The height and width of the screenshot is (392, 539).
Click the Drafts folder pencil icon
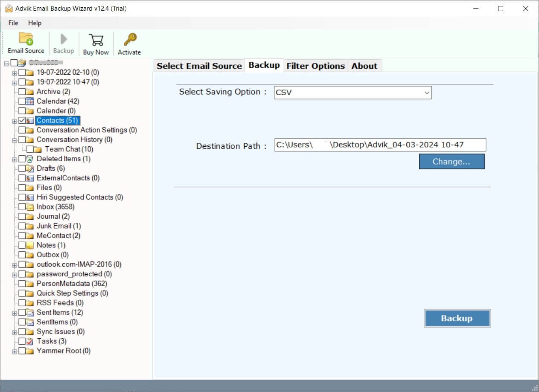(30, 168)
